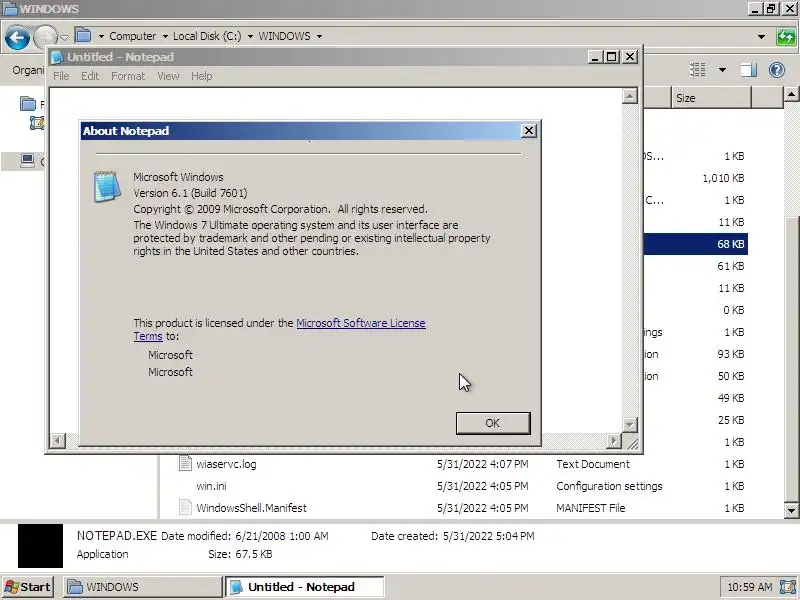Click Untitled - Notepad taskbar button
800x600 pixels.
tap(305, 587)
